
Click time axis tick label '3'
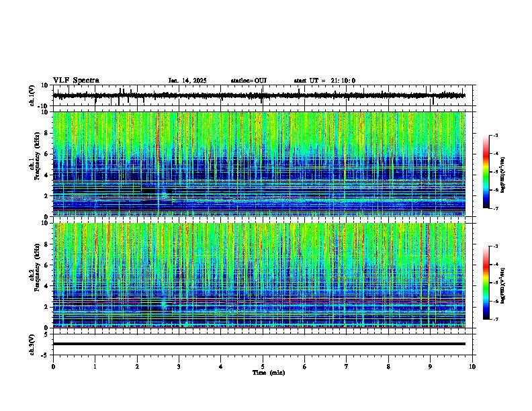click(x=179, y=367)
